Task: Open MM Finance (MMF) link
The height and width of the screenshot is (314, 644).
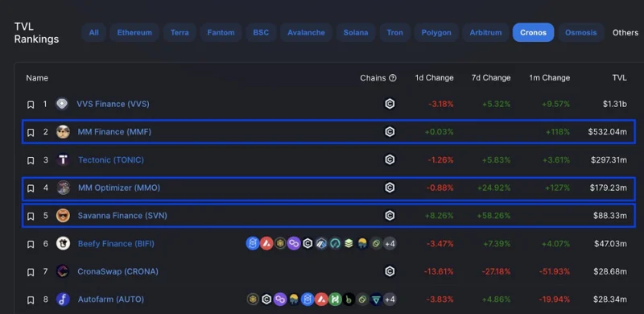Action: pyautogui.click(x=114, y=132)
